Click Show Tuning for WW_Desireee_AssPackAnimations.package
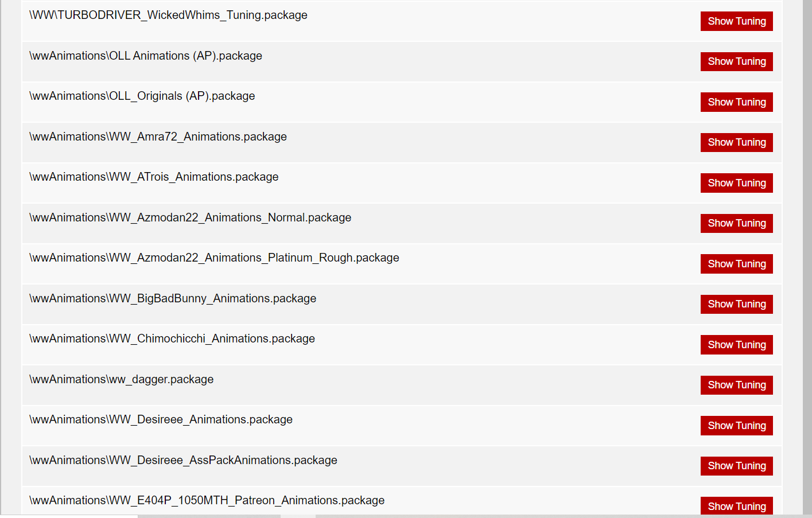 click(x=736, y=466)
